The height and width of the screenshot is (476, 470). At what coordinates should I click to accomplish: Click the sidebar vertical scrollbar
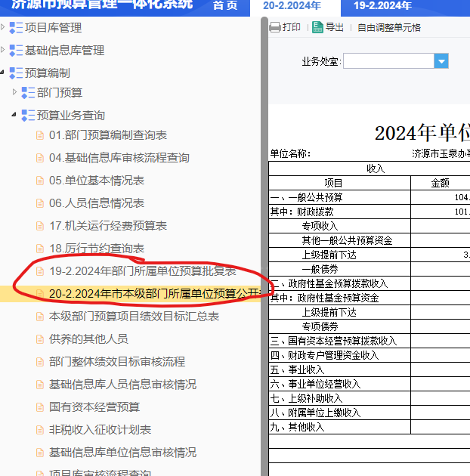click(x=264, y=246)
